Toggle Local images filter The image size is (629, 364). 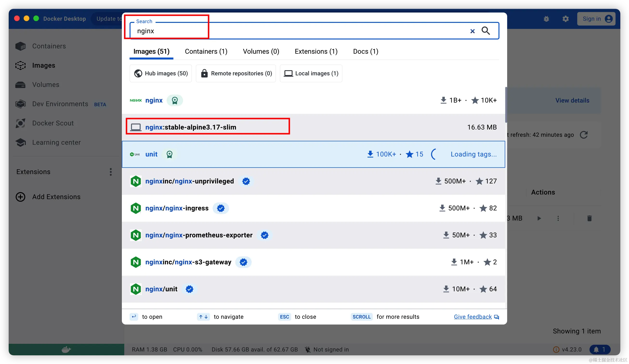pos(311,73)
